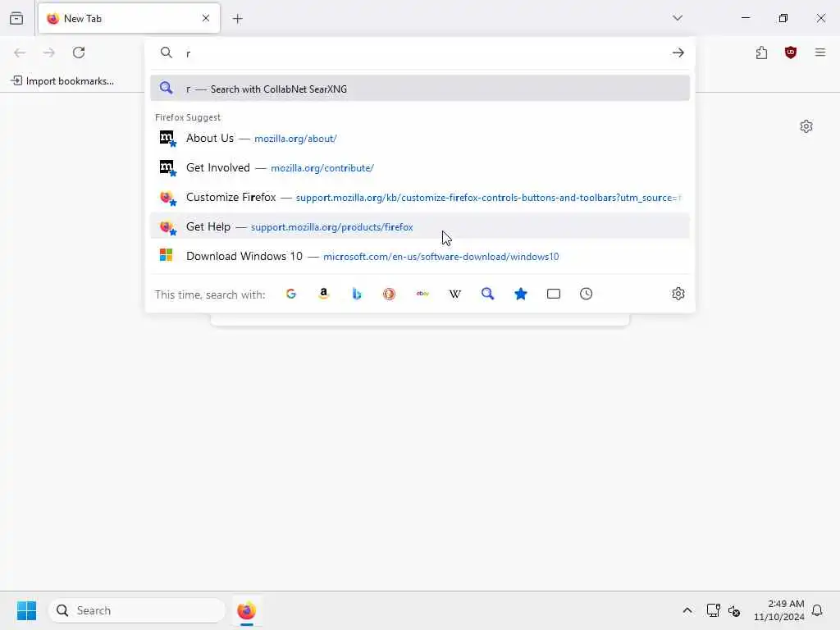The width and height of the screenshot is (840, 630).
Task: Search bookmarks using the star icon
Action: [x=521, y=294]
